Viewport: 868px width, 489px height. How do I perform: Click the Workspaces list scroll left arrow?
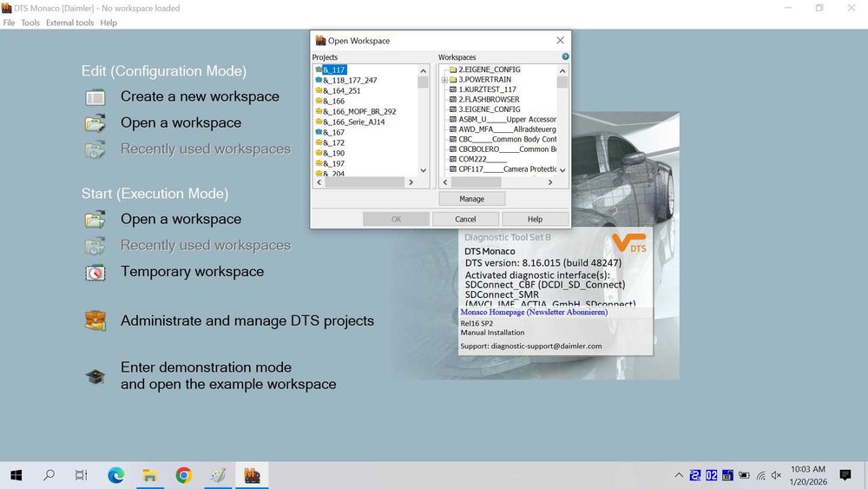[445, 182]
